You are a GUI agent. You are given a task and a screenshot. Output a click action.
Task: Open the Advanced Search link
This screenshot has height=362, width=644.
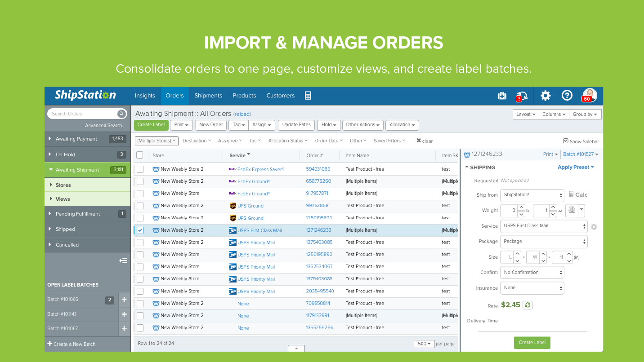105,125
